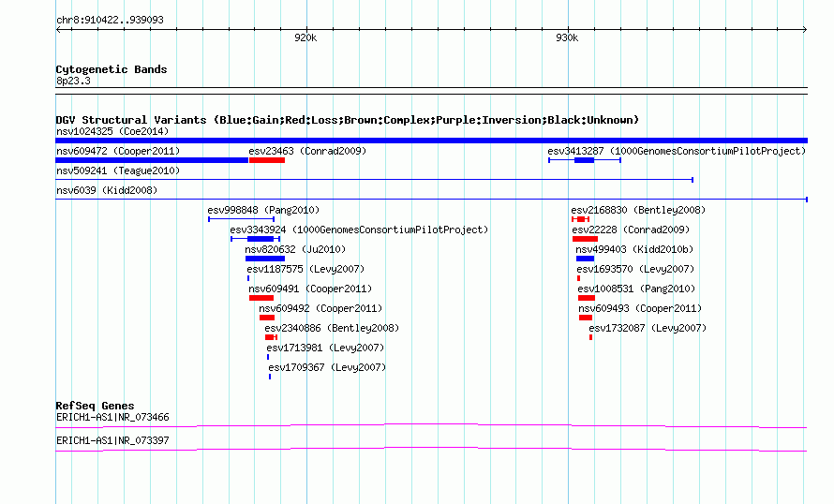Image resolution: width=834 pixels, height=504 pixels.
Task: Click the red bar under nsv609491
Action: (x=261, y=298)
